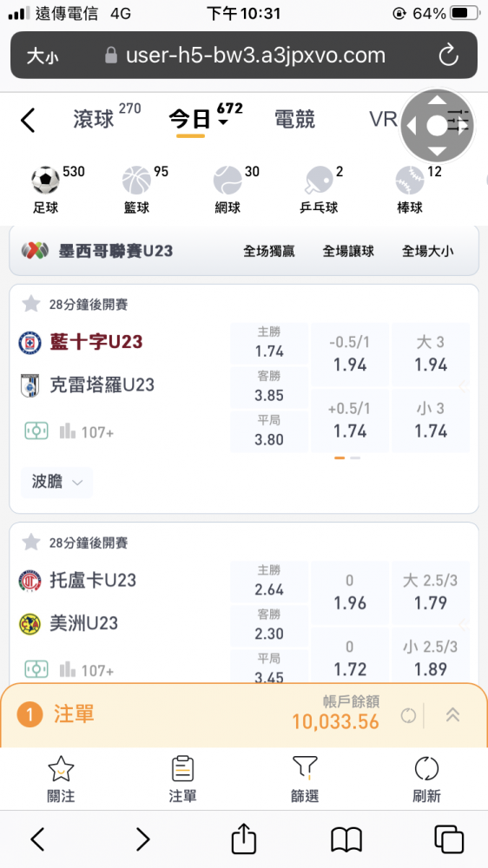
Task: Select the 籃球 basketball sport icon
Action: tap(136, 181)
